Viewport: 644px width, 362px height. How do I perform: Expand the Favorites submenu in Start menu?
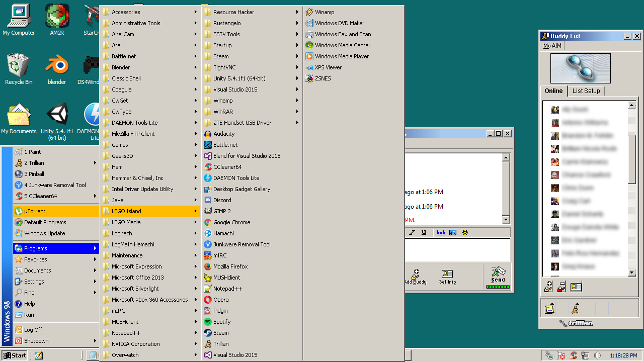coord(56,259)
